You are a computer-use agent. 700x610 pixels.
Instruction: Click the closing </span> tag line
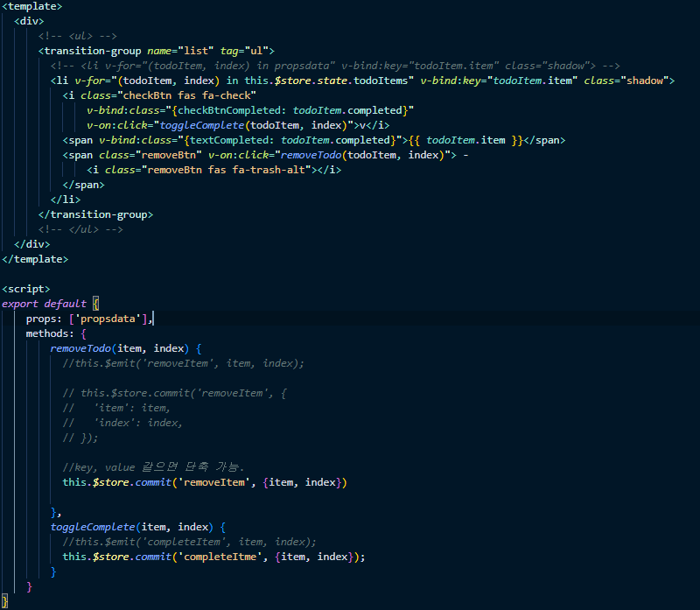tap(83, 185)
